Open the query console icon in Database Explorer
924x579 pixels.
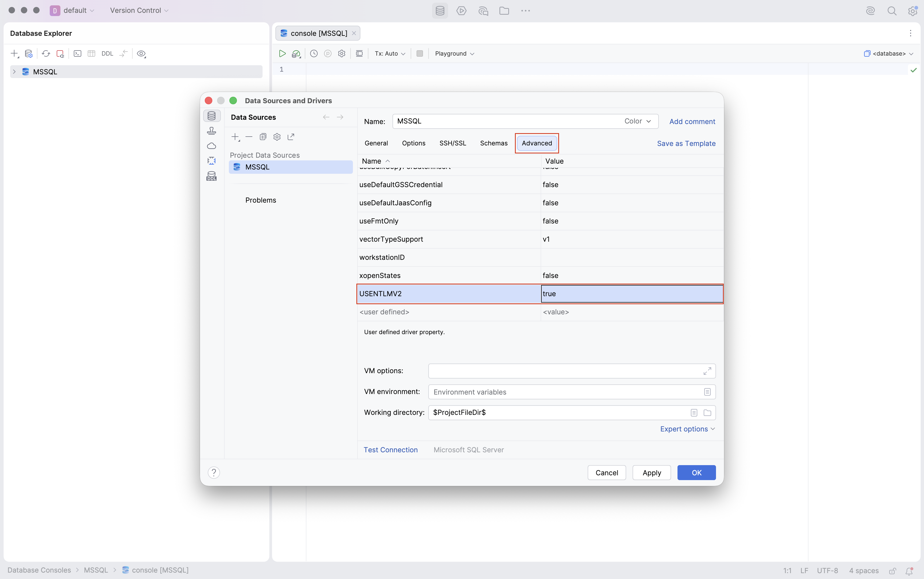click(x=78, y=54)
